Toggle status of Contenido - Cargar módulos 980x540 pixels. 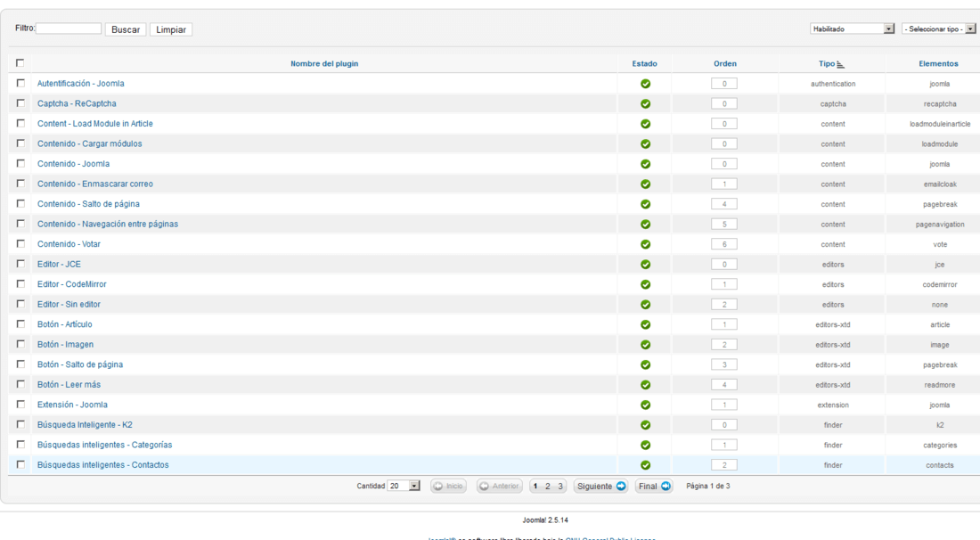[645, 143]
